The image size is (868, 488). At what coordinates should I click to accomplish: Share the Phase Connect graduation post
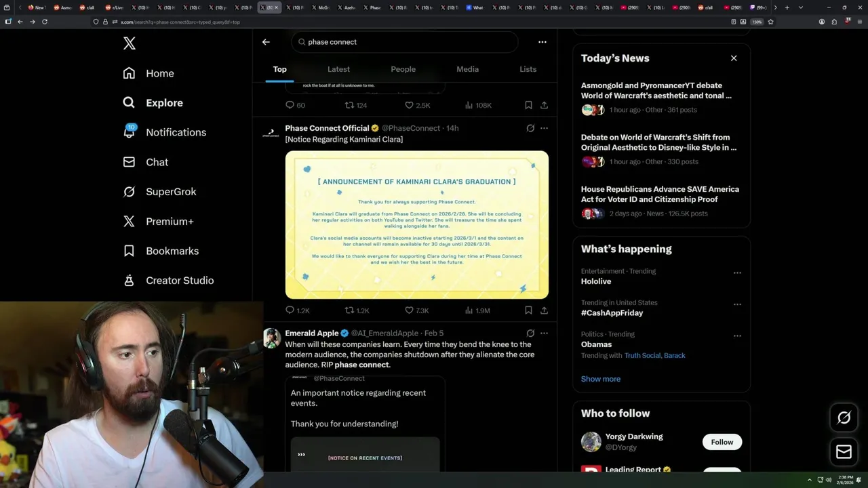point(544,310)
